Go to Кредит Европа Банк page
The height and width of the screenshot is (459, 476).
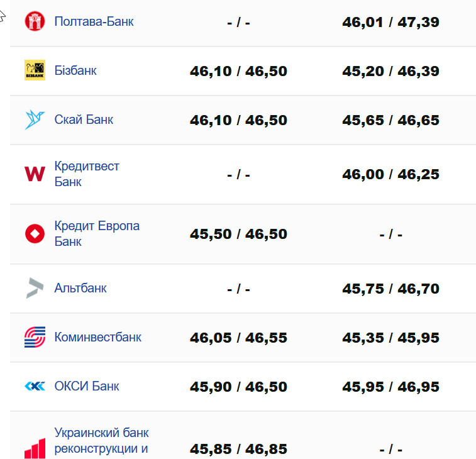point(97,234)
